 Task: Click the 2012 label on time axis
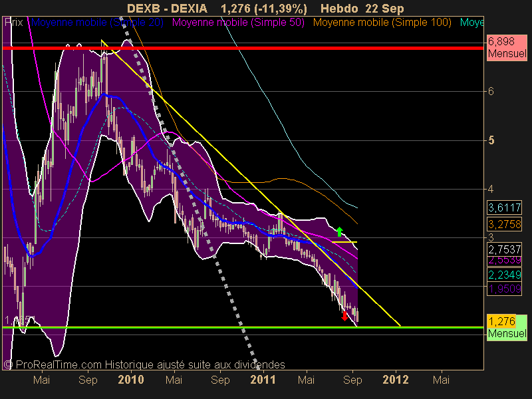[x=396, y=379]
